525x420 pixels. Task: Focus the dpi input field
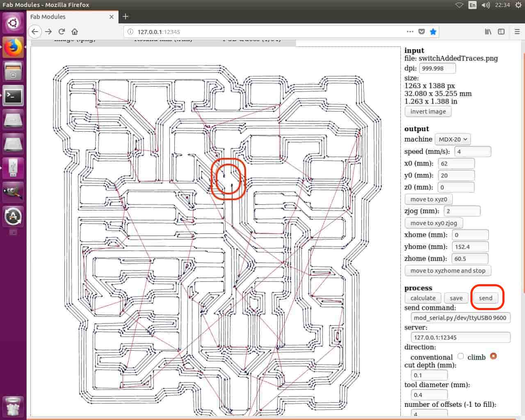437,68
